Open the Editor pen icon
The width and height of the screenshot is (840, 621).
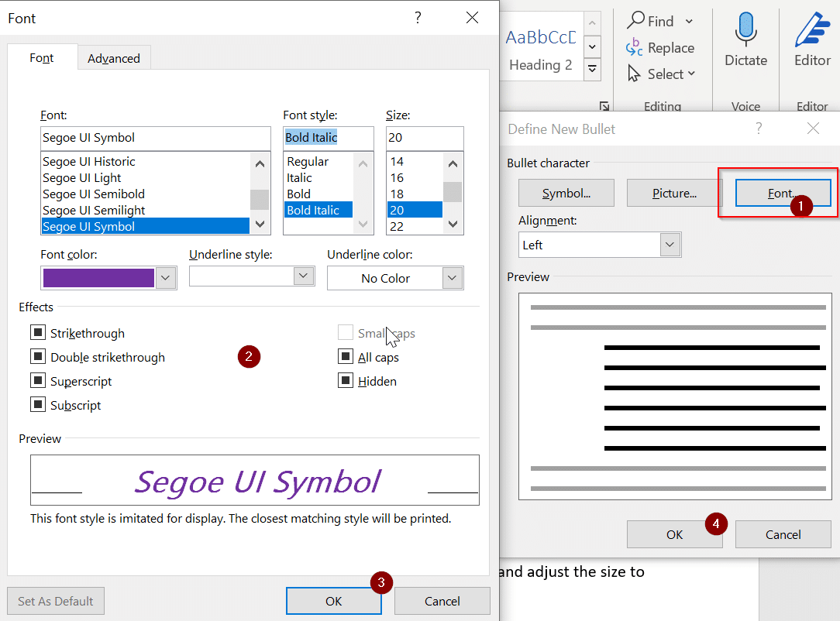pos(812,30)
